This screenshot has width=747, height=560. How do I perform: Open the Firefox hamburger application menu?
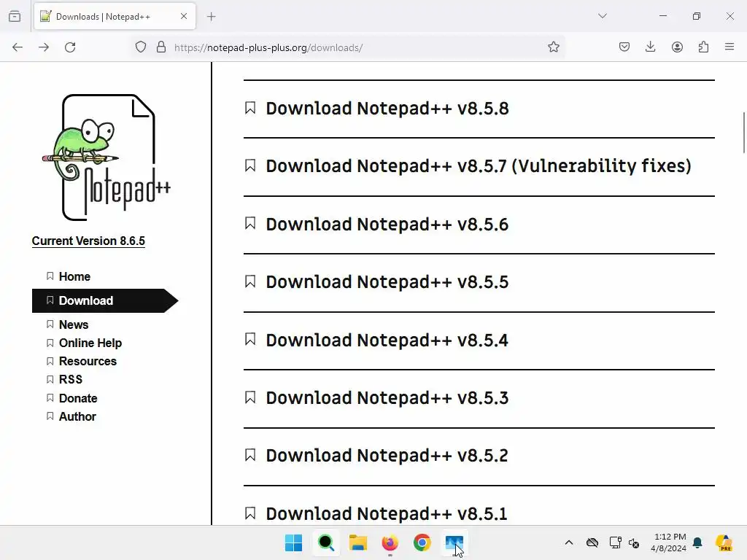click(729, 47)
